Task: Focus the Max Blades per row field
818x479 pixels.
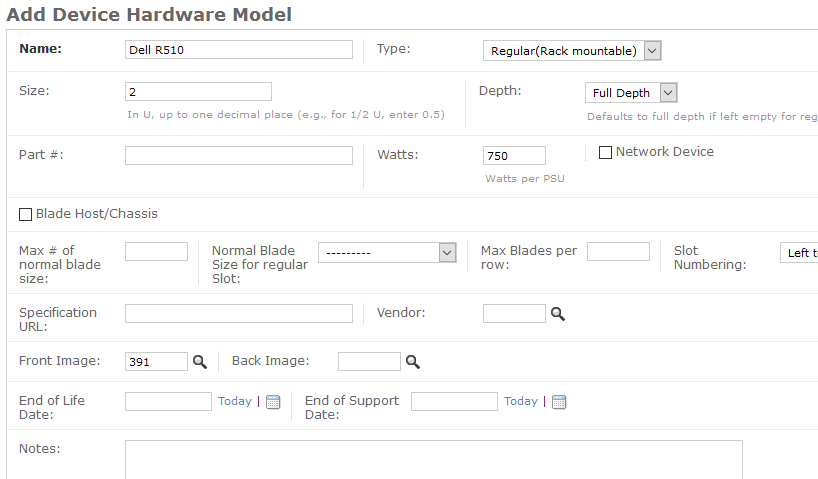Action: point(618,252)
